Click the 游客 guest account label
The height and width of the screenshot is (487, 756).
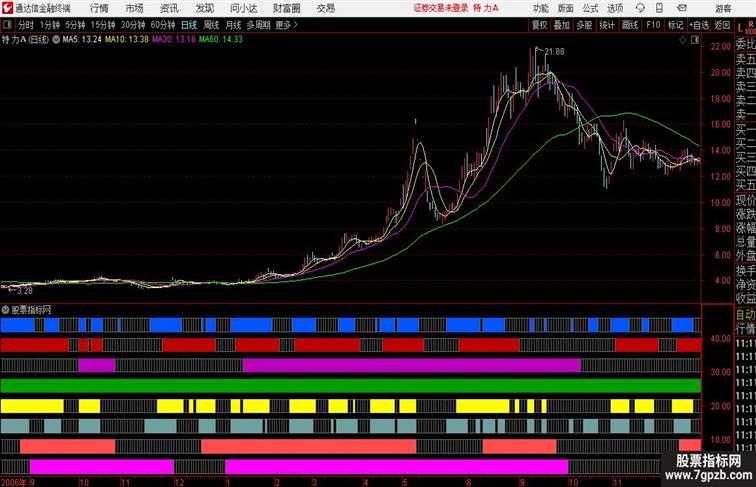point(723,8)
